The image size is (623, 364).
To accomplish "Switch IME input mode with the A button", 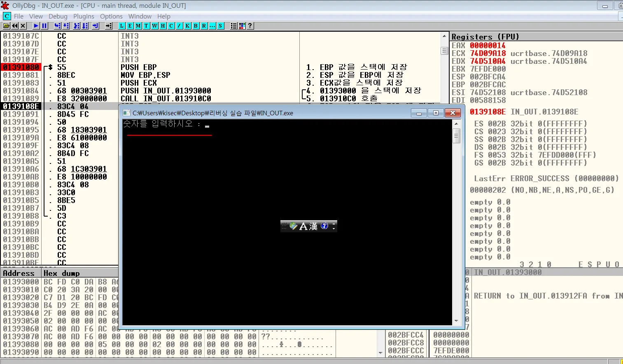I will (x=303, y=226).
